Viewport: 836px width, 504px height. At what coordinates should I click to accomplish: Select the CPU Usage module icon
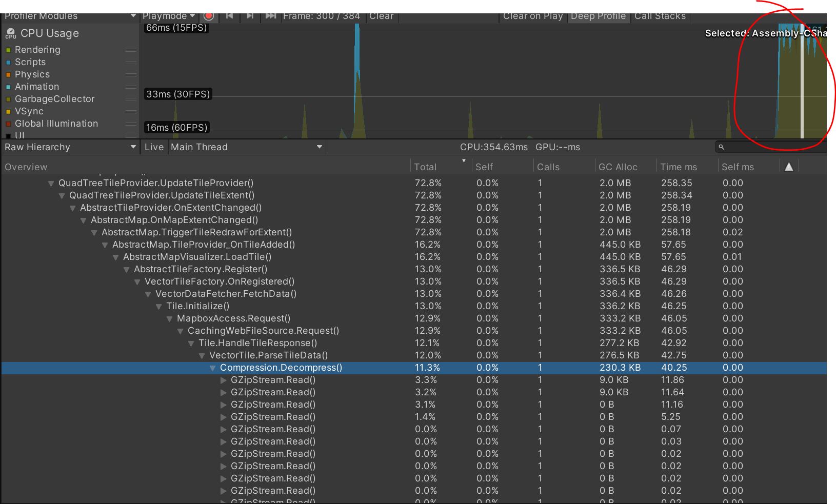pyautogui.click(x=11, y=33)
